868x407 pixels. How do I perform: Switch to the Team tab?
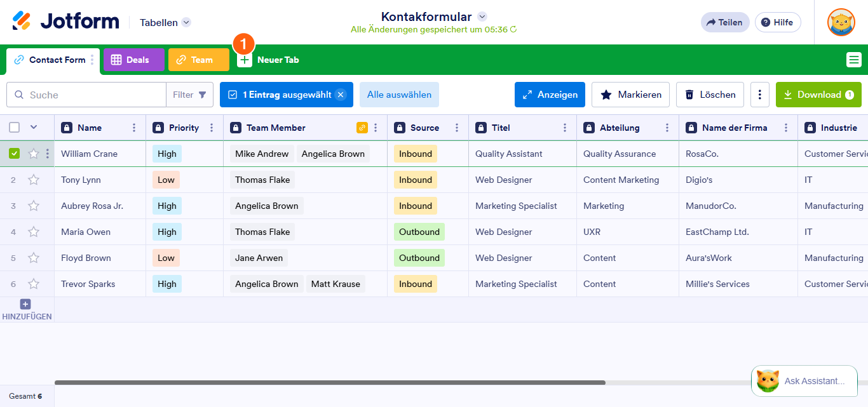point(198,59)
